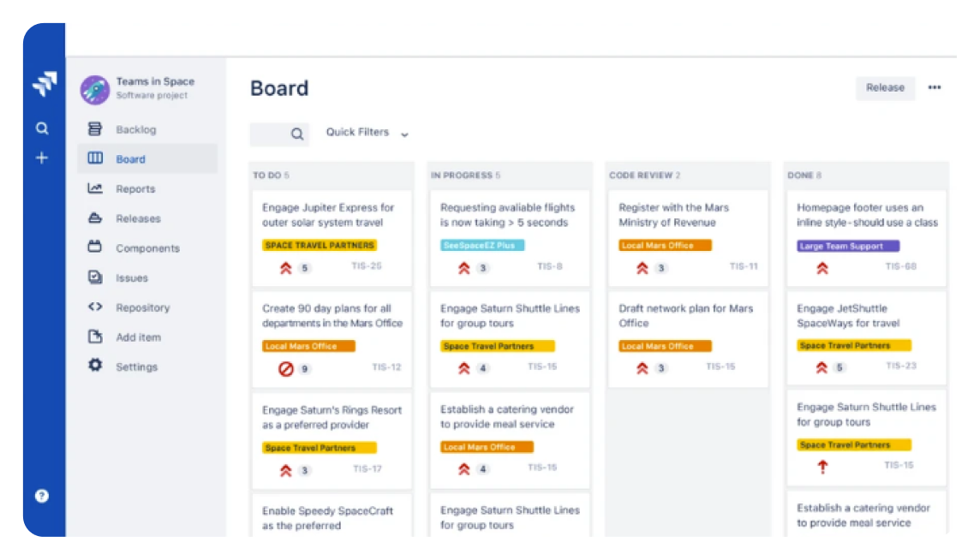This screenshot has width=980, height=560.
Task: Click the board search field
Action: point(279,134)
